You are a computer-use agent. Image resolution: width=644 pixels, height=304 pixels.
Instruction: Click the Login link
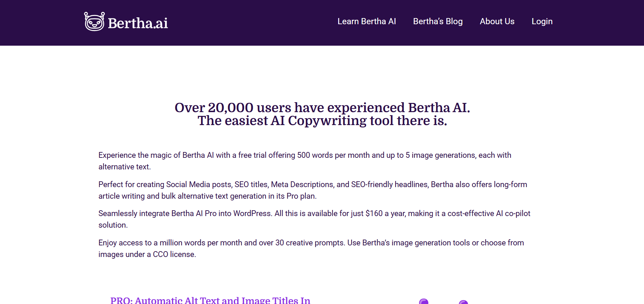pos(542,21)
